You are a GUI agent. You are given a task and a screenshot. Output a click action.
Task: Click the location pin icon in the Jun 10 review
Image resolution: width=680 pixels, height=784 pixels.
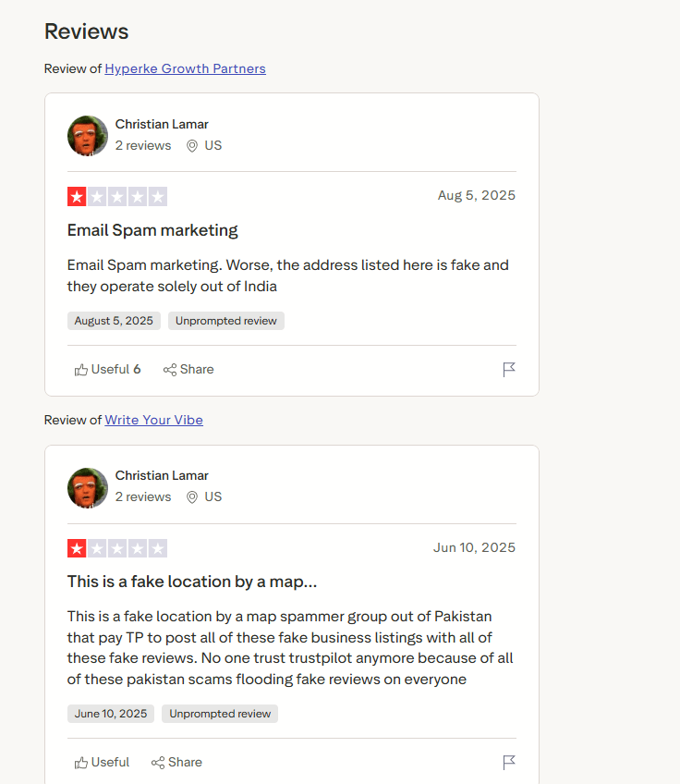192,497
